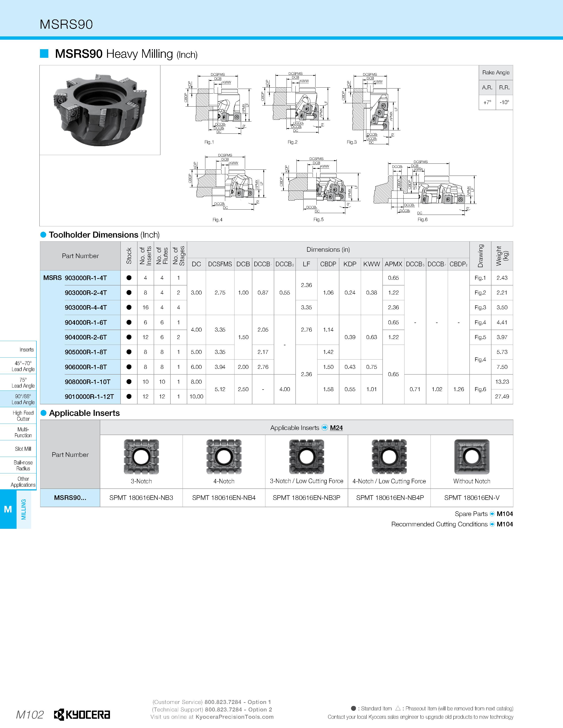Screen dimensions: 563x728
Task: Visit the KyoceraPrecisionTools.com link
Action: coord(234,717)
